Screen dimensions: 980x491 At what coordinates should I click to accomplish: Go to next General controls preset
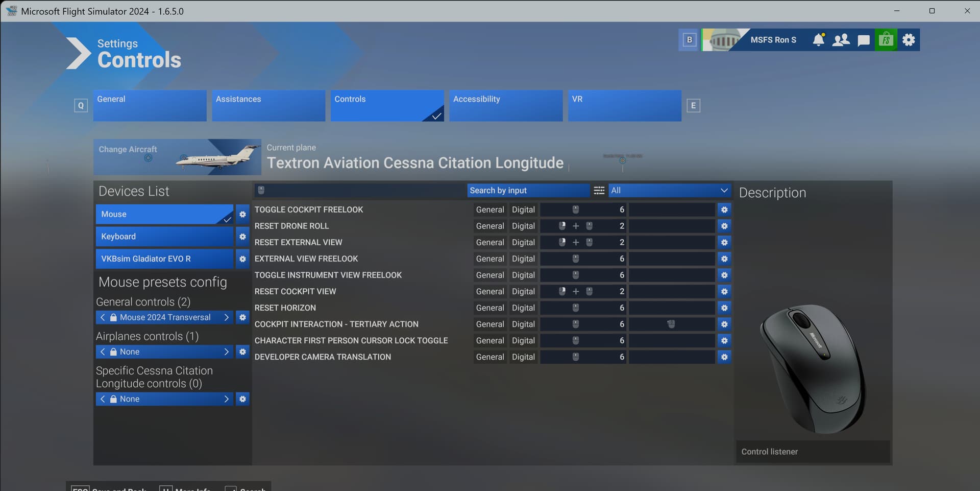tap(227, 317)
